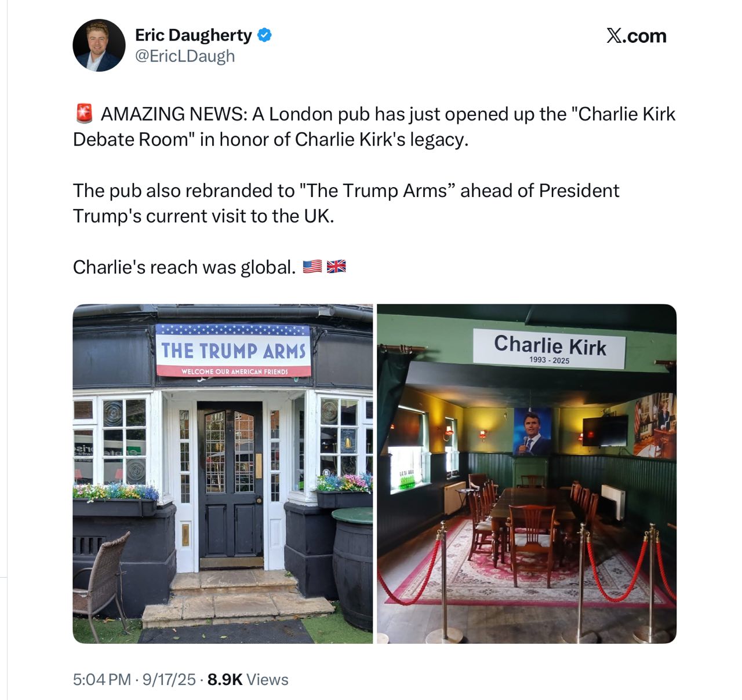Click the 8.9K Views counter

pos(248,679)
